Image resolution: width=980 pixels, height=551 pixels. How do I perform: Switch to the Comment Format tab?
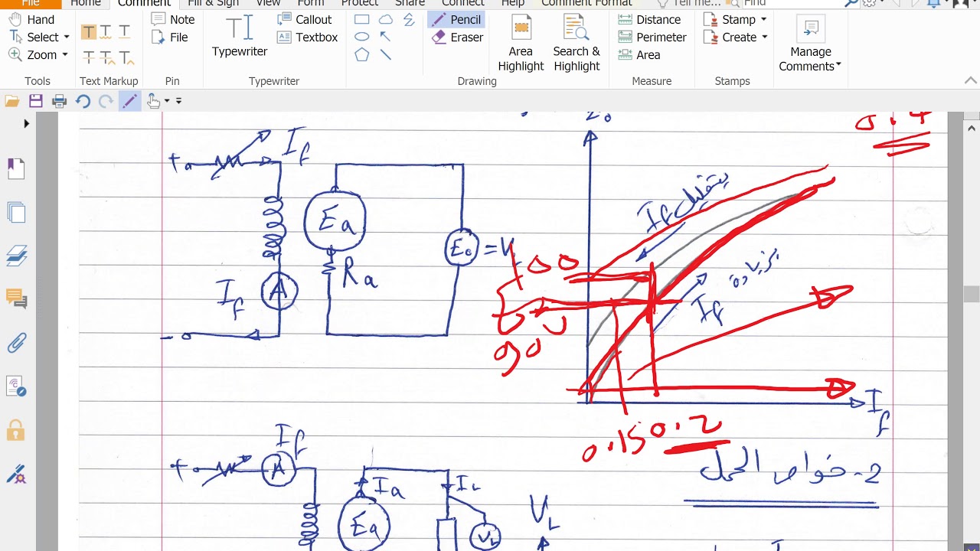click(x=586, y=3)
